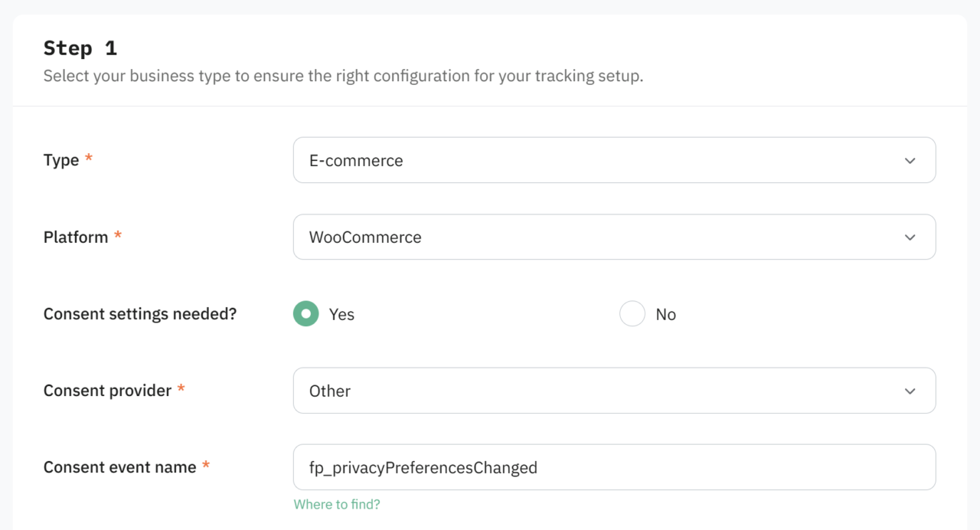The height and width of the screenshot is (530, 980).
Task: Click the chevron on the Platform dropdown
Action: 910,237
